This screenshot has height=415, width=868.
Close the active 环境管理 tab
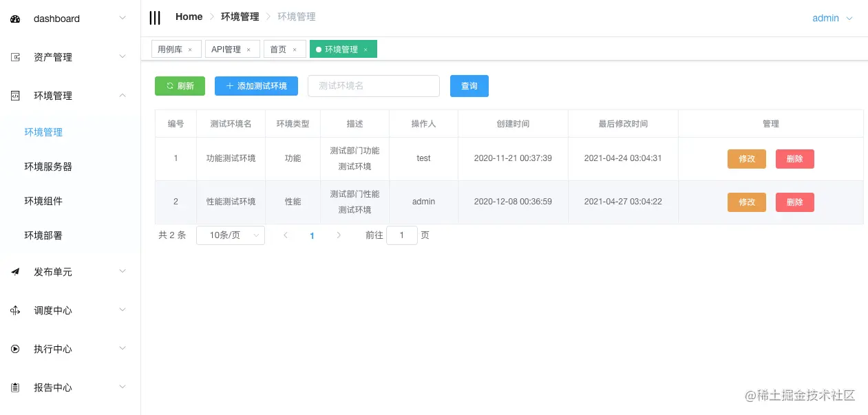366,50
